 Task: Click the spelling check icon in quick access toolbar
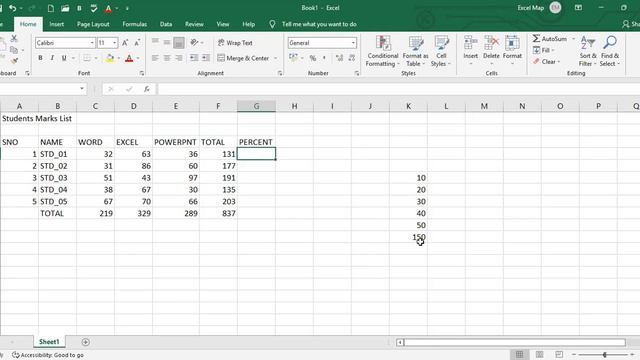coord(94,8)
